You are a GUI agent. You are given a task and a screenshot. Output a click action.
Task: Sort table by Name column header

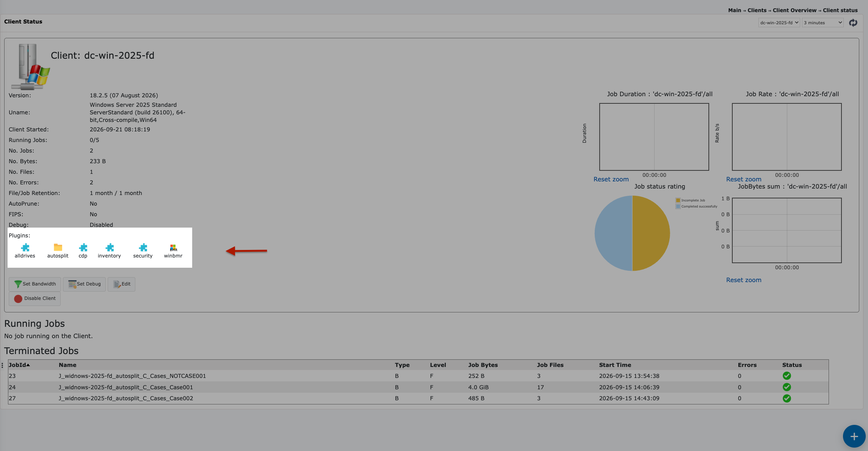pos(67,365)
